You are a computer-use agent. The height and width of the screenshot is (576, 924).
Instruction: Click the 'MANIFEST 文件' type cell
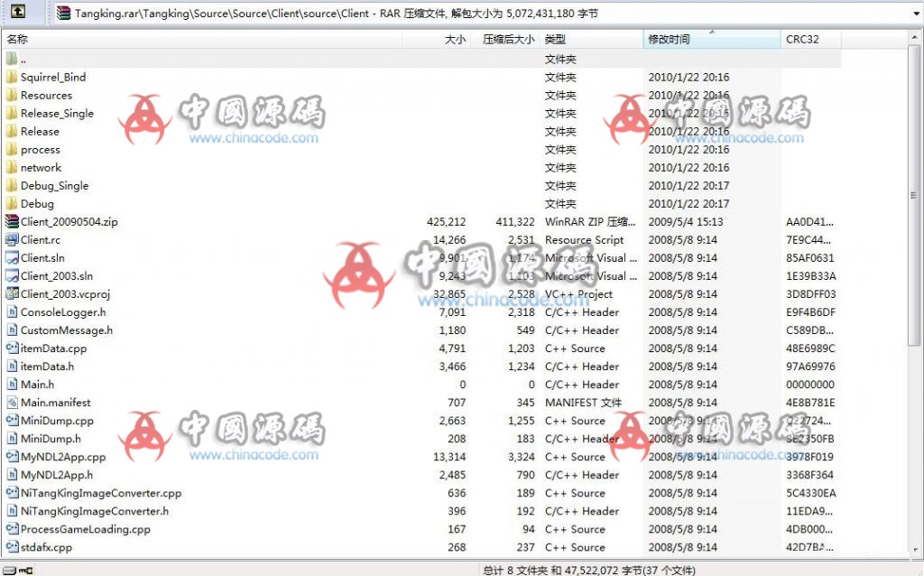click(583, 402)
